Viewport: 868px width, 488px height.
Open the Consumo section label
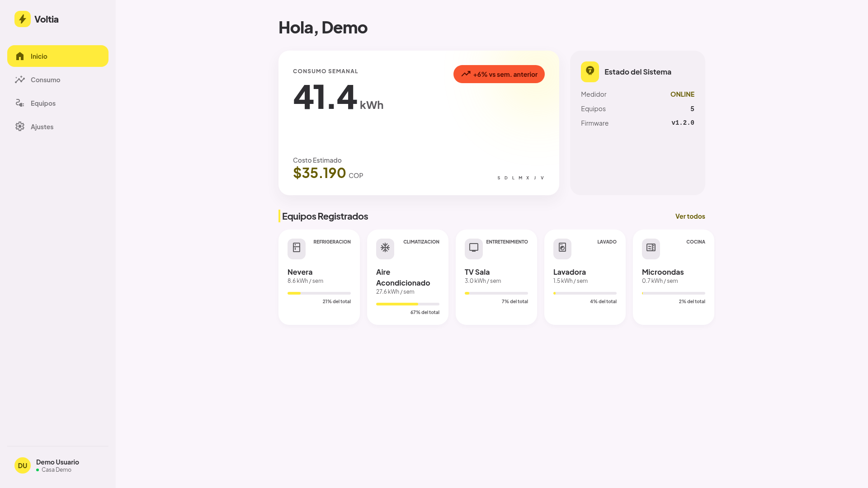point(45,80)
